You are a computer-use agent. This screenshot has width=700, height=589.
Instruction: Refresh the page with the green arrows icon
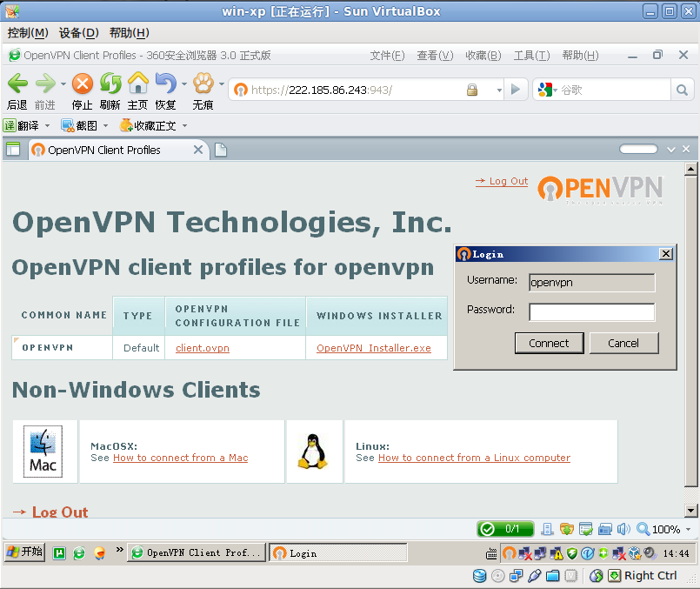[110, 84]
